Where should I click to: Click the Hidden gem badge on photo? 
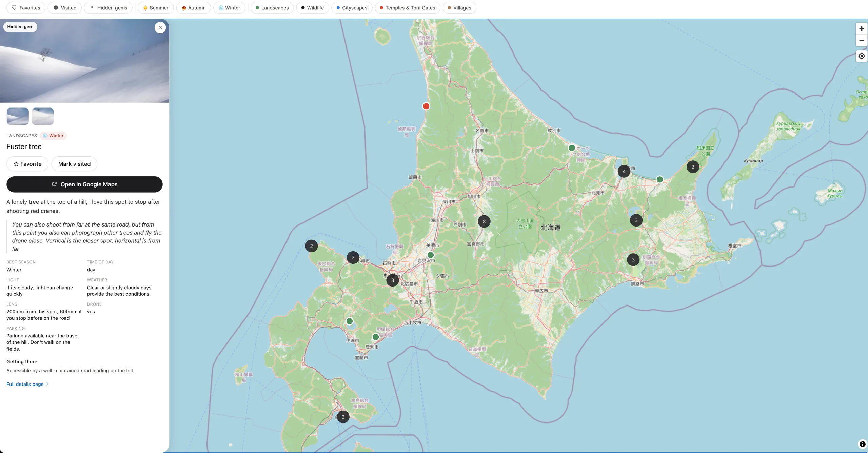tap(20, 27)
